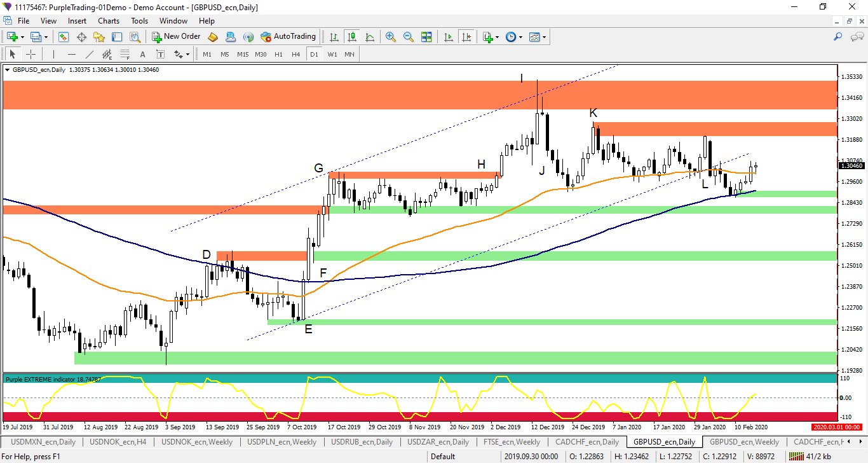The width and height of the screenshot is (868, 463).
Task: Open the chat bubbles icon
Action: point(857,37)
